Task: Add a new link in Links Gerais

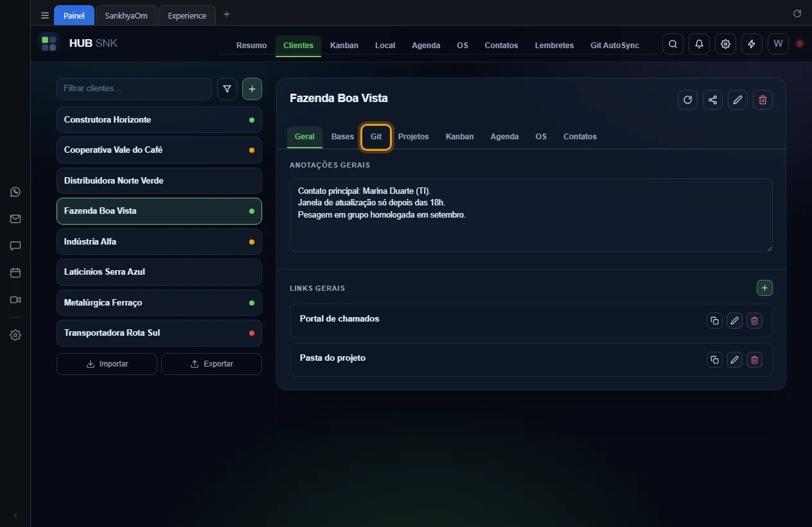Action: (764, 288)
